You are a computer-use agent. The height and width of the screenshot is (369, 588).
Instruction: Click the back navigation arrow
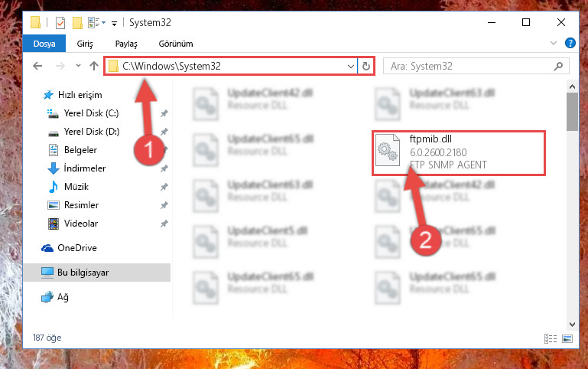[37, 66]
